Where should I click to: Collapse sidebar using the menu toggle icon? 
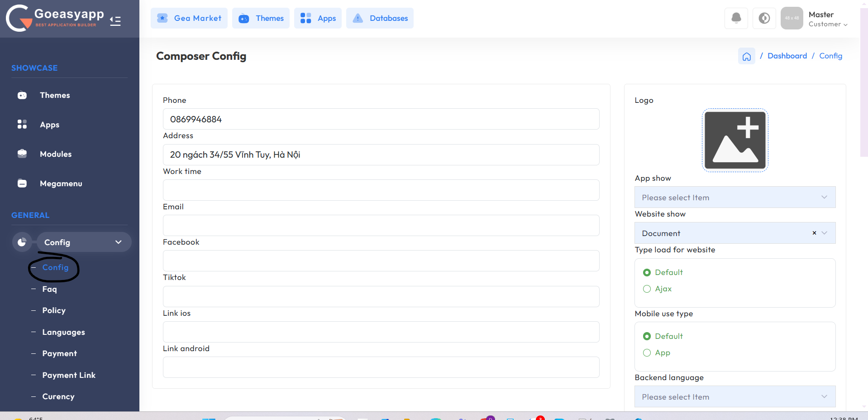point(115,21)
